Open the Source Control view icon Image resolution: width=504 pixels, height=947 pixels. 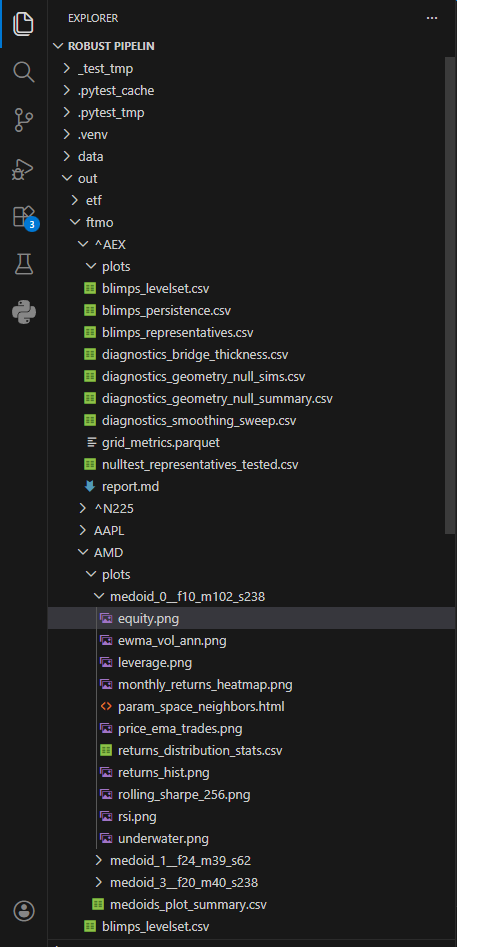pyautogui.click(x=24, y=120)
